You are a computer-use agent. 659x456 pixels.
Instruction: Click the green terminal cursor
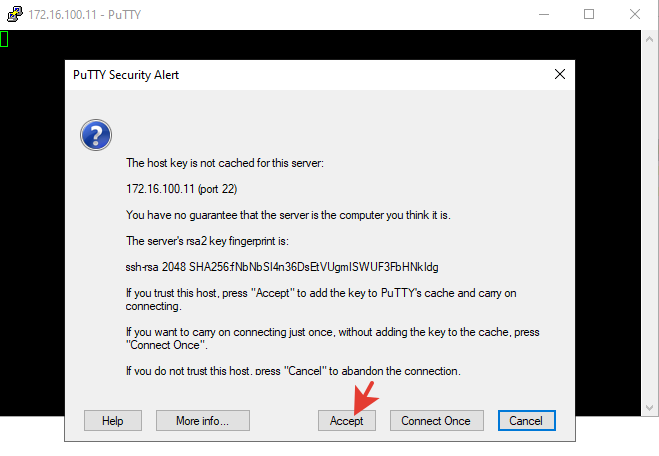(4, 39)
